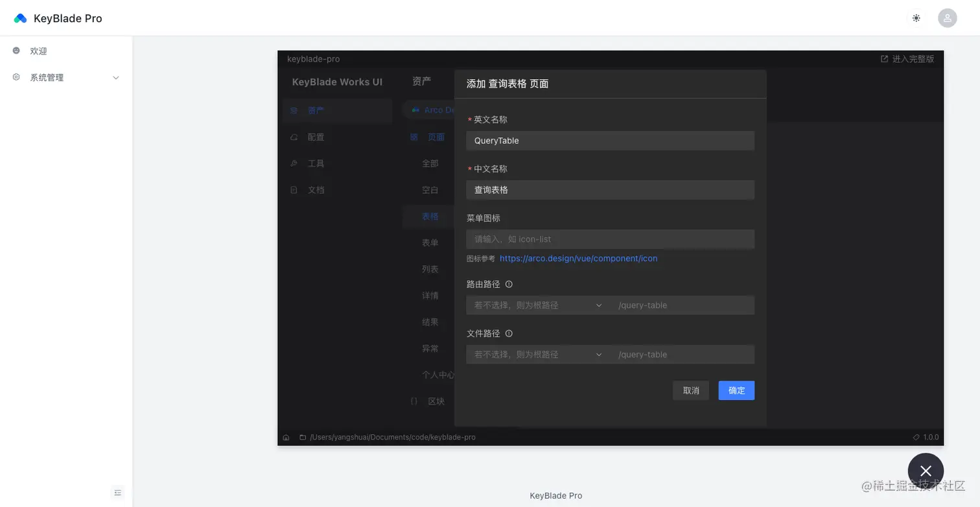The image size is (980, 507).
Task: Click the info icon beside 文件路径
Action: (509, 333)
